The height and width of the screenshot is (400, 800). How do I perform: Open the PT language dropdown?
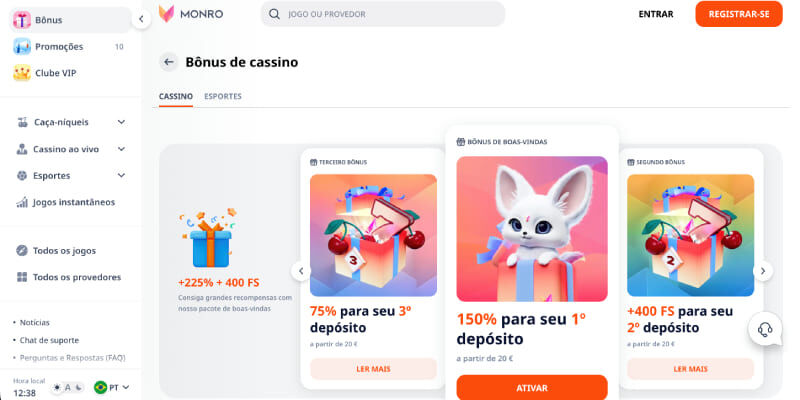[111, 387]
